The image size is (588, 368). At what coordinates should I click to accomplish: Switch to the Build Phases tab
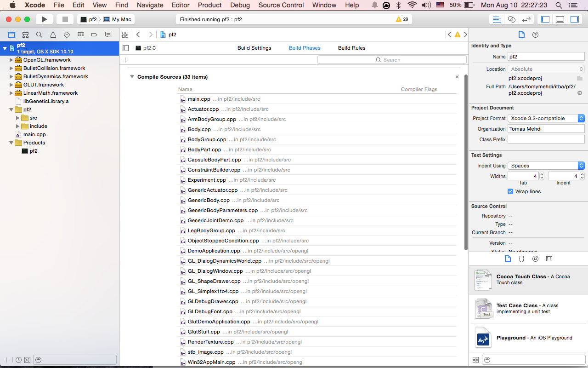click(305, 48)
